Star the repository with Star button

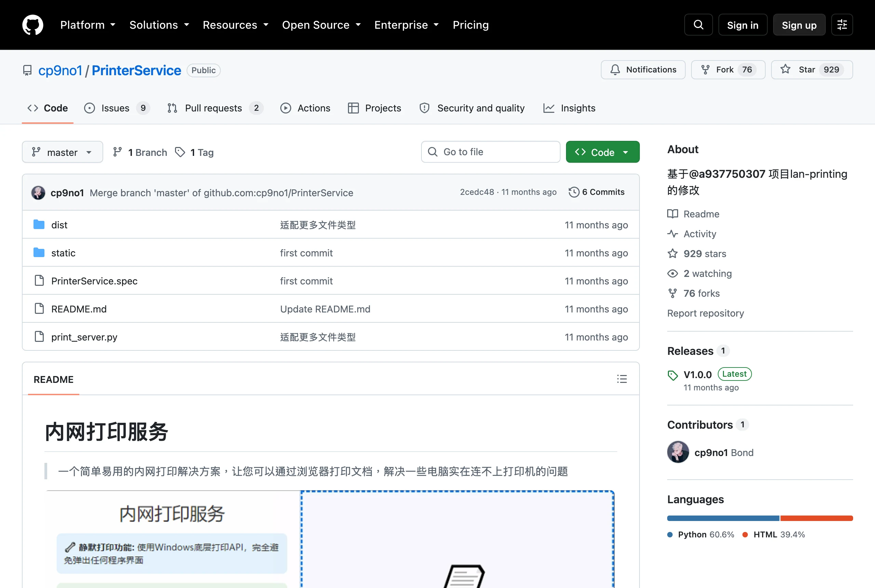click(x=812, y=70)
